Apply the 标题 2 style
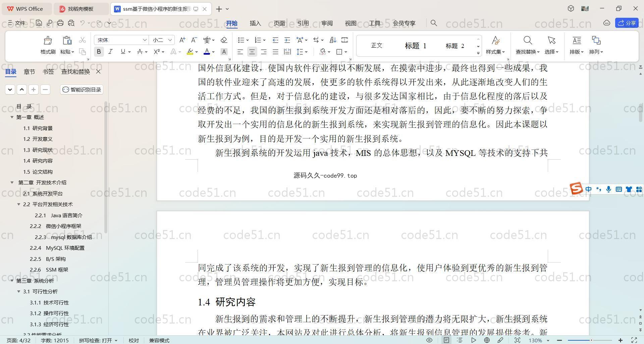 coord(455,46)
